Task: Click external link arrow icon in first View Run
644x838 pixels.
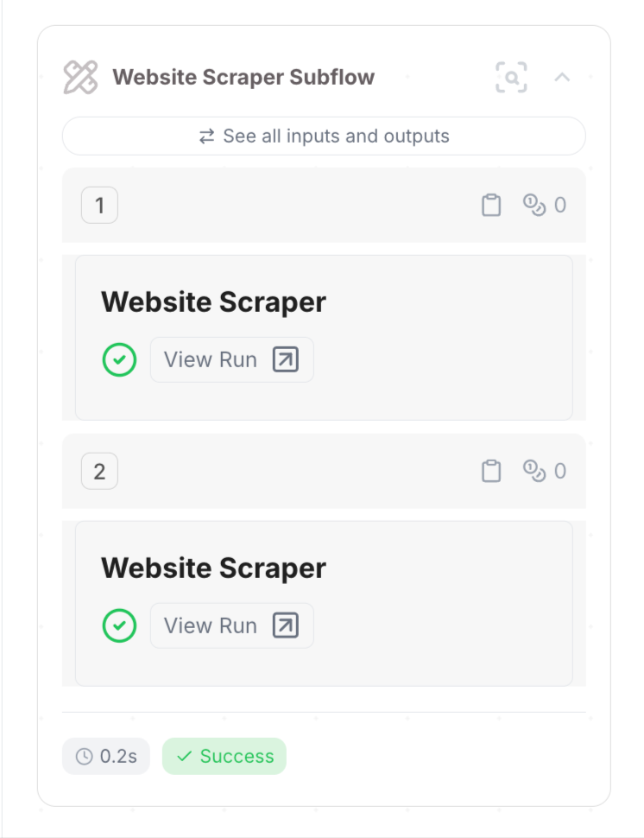Action: pyautogui.click(x=286, y=359)
